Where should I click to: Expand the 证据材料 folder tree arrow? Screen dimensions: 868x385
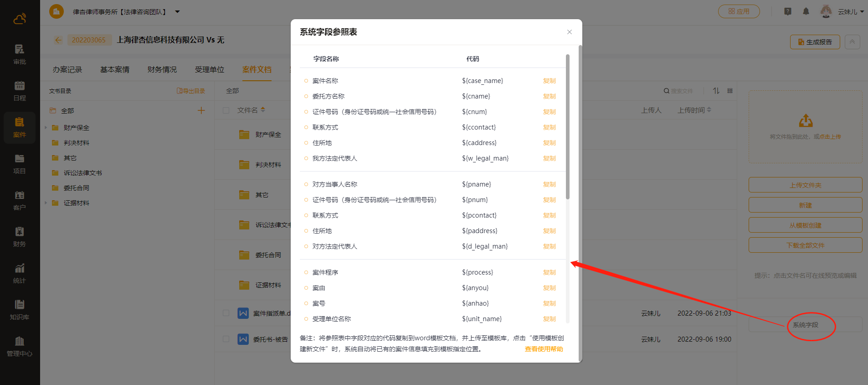[x=46, y=203]
